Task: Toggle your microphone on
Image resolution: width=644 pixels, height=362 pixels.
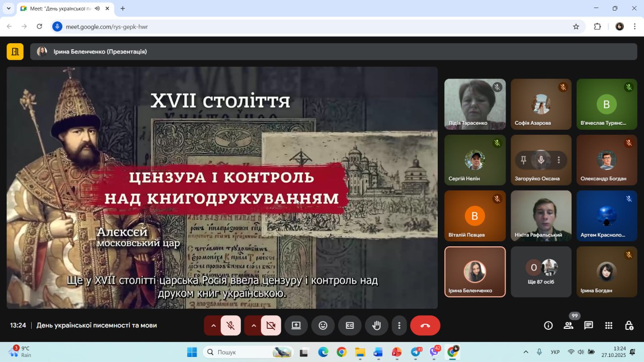Action: coord(230,325)
